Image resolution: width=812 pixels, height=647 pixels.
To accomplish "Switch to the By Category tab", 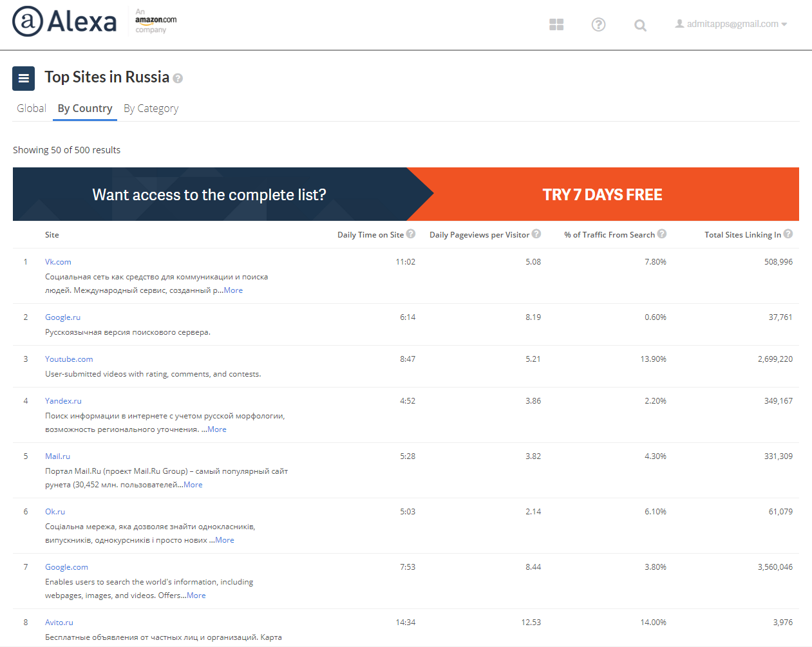I will coord(151,108).
